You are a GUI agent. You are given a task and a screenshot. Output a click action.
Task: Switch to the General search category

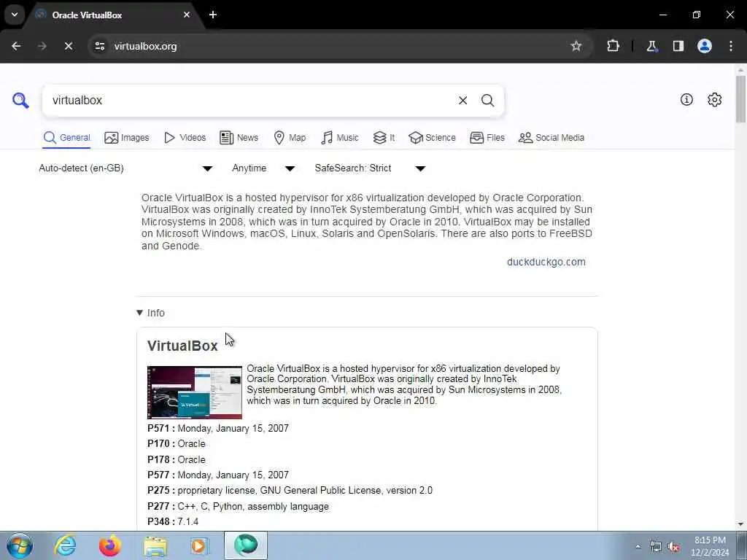(66, 138)
